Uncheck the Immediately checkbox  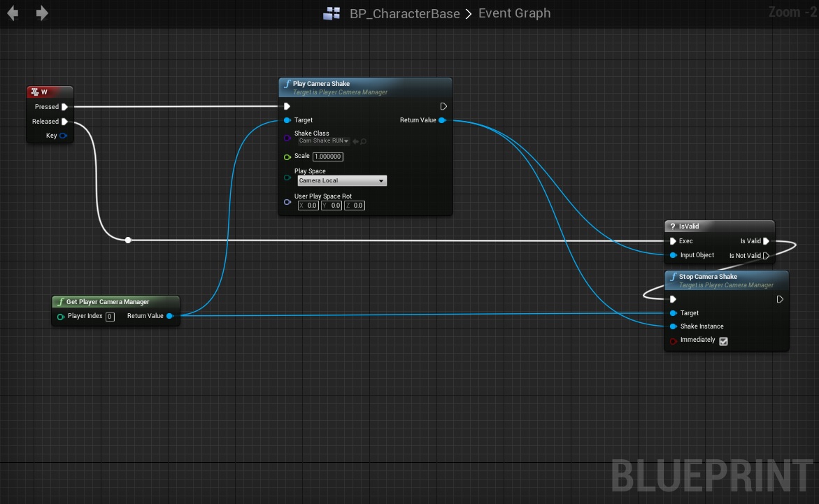coord(723,341)
